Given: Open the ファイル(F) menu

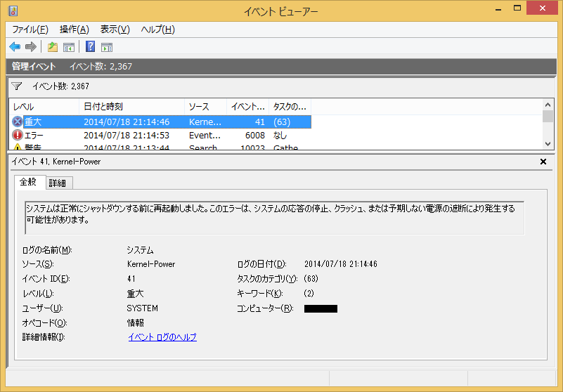Looking at the screenshot, I should 30,30.
